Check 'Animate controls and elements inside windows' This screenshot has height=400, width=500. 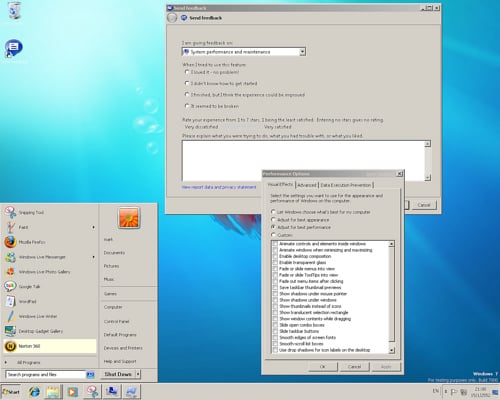pos(275,244)
